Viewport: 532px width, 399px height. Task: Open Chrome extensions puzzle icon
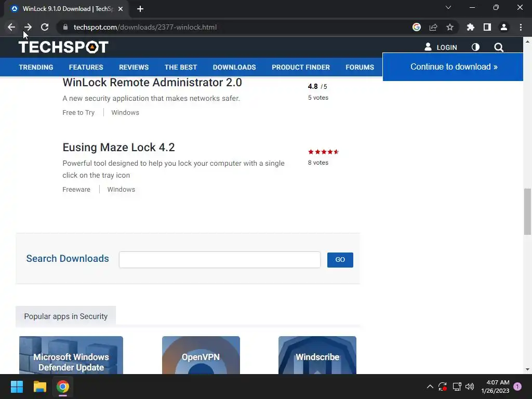471,27
